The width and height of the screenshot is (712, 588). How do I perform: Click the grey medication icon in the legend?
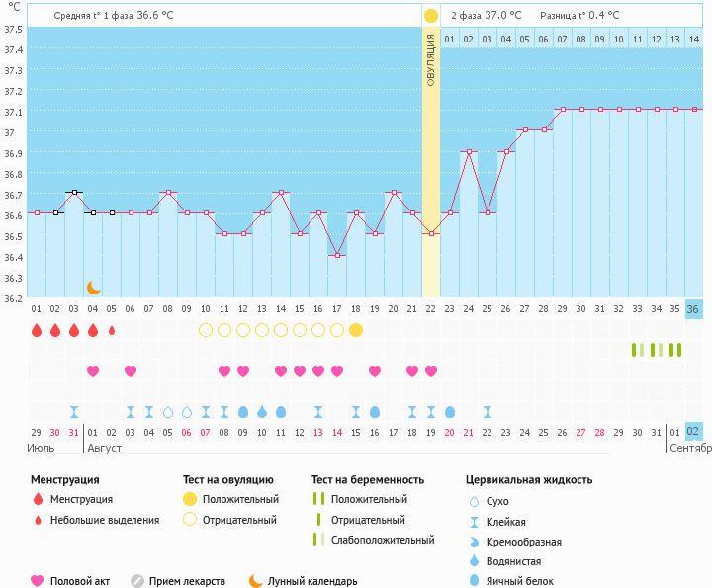[137, 581]
